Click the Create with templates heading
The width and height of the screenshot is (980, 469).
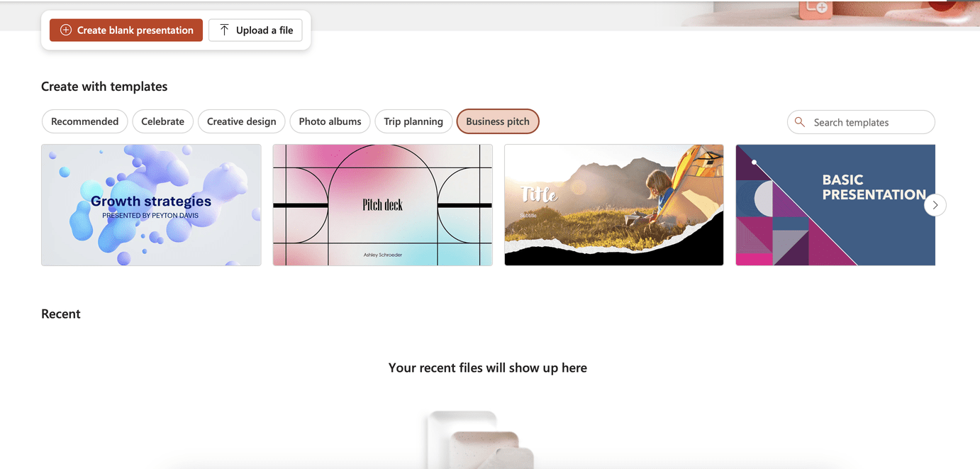point(104,86)
